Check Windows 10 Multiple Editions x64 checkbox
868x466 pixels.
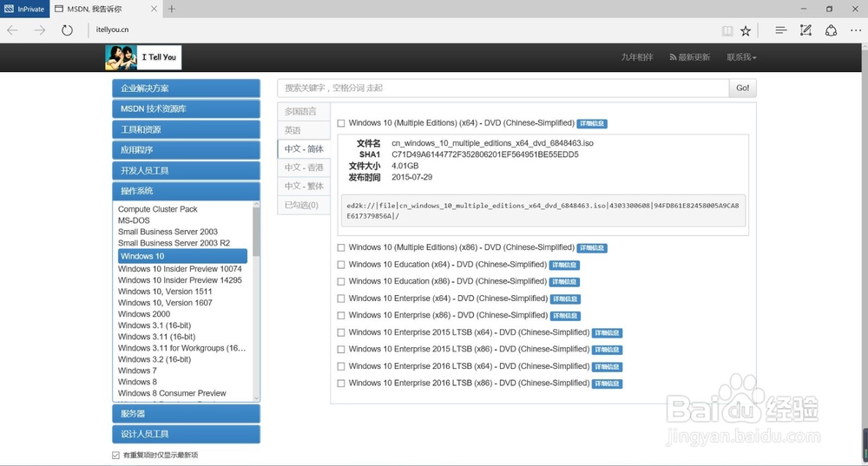tap(341, 123)
